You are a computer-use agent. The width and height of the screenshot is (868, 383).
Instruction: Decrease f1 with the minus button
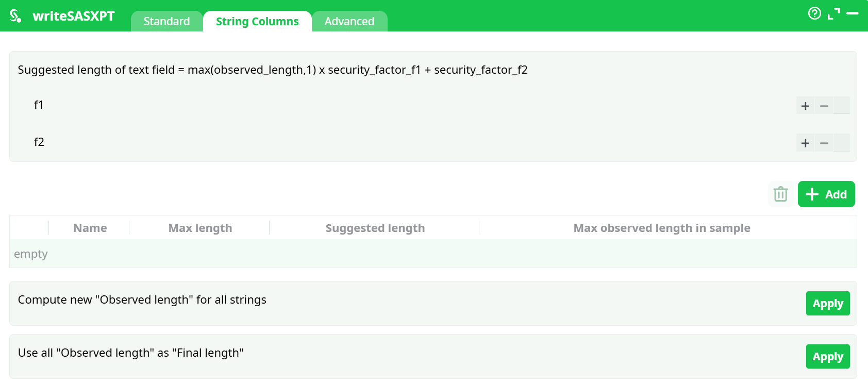(824, 106)
